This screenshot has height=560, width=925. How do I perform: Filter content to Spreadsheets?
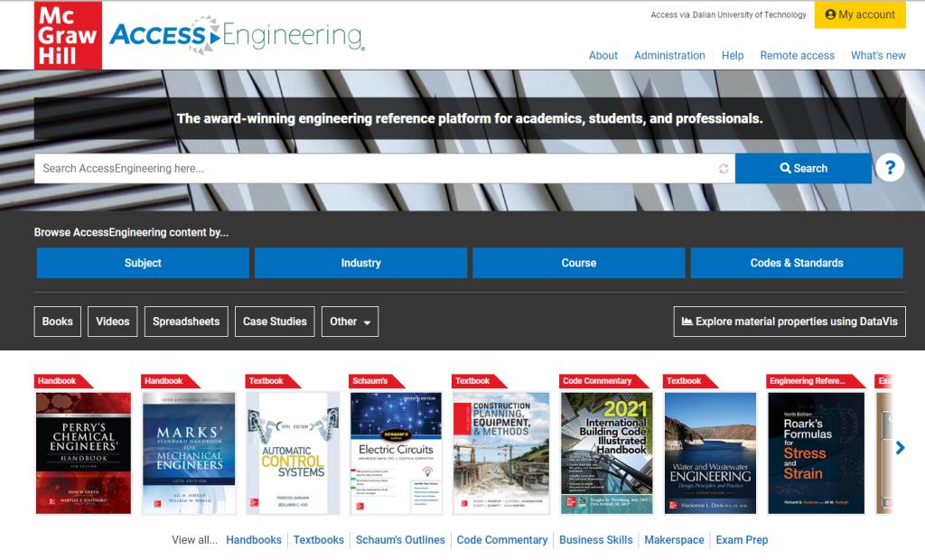186,322
